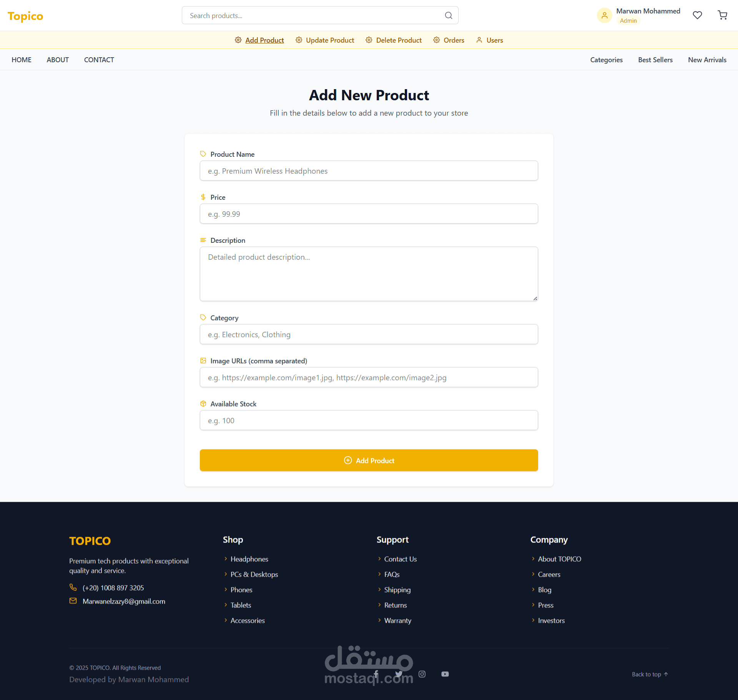The width and height of the screenshot is (738, 700).
Task: Click the search magnifier icon
Action: pyautogui.click(x=449, y=15)
